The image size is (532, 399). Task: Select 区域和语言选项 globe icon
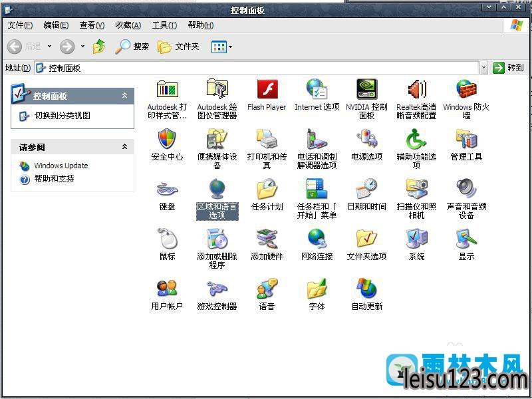click(217, 189)
